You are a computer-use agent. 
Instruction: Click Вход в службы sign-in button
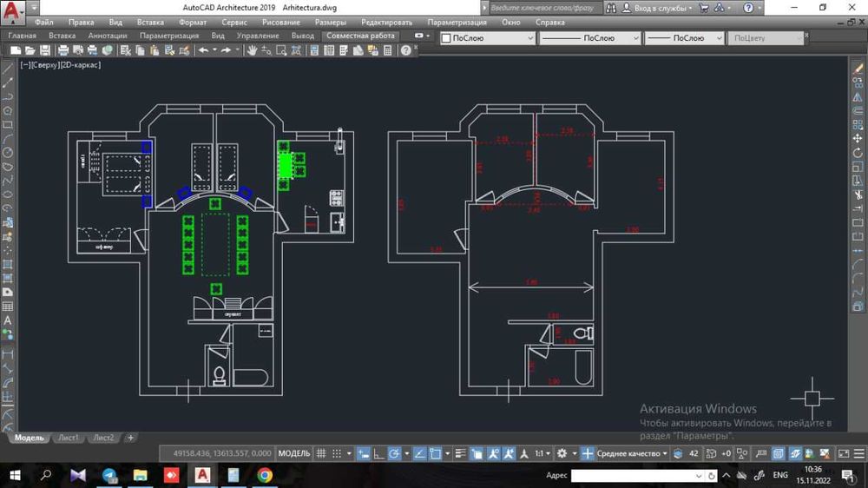[658, 8]
